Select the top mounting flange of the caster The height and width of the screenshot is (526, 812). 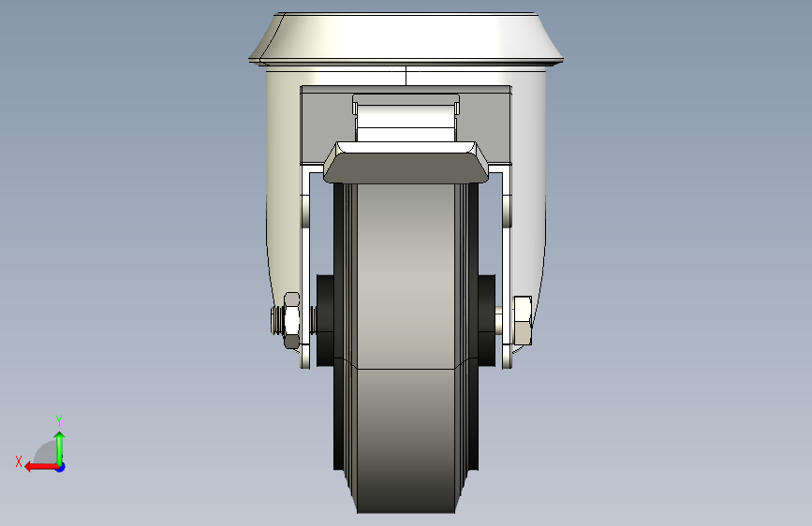[x=406, y=38]
